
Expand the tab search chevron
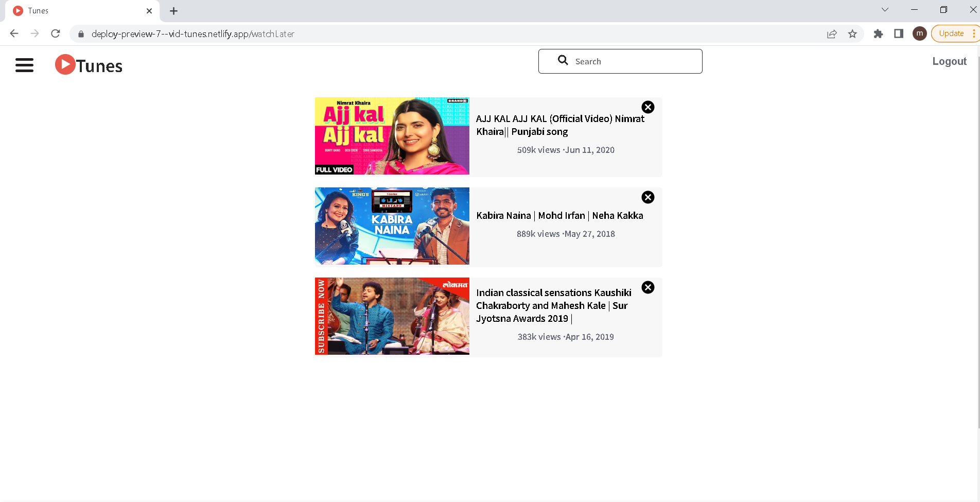coord(884,9)
